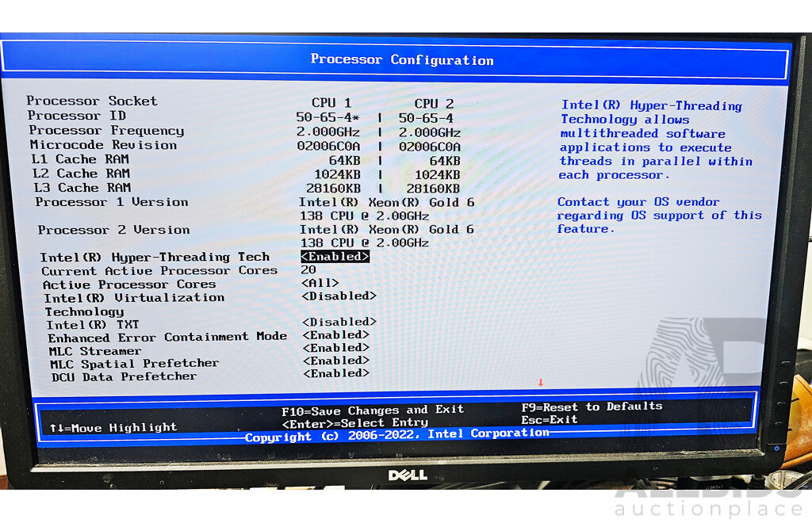Disable the MLC Streamer prefetcher
The width and height of the screenshot is (812, 523).
[x=336, y=347]
